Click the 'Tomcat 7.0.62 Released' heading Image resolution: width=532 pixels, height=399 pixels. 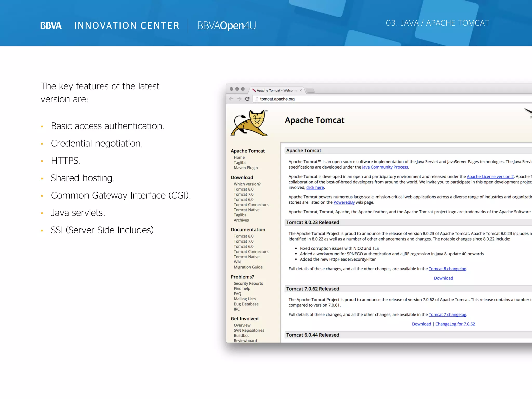point(313,289)
